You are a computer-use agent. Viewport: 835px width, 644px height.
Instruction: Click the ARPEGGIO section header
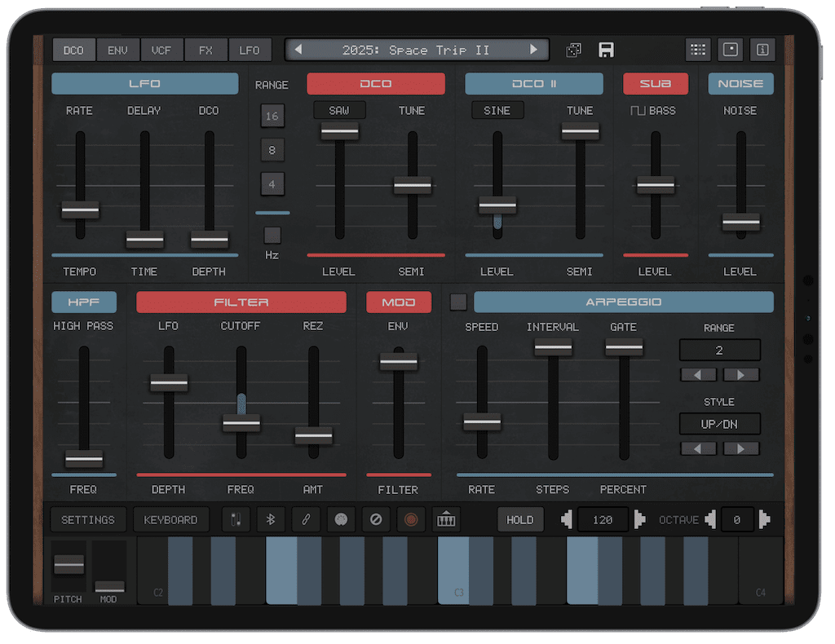tap(624, 302)
